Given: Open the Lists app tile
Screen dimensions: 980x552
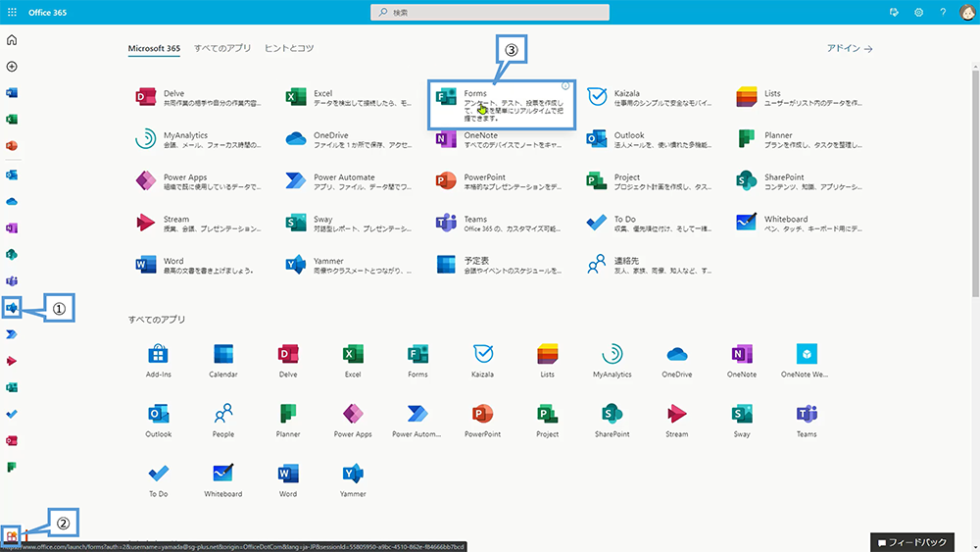Looking at the screenshot, I should [x=799, y=97].
